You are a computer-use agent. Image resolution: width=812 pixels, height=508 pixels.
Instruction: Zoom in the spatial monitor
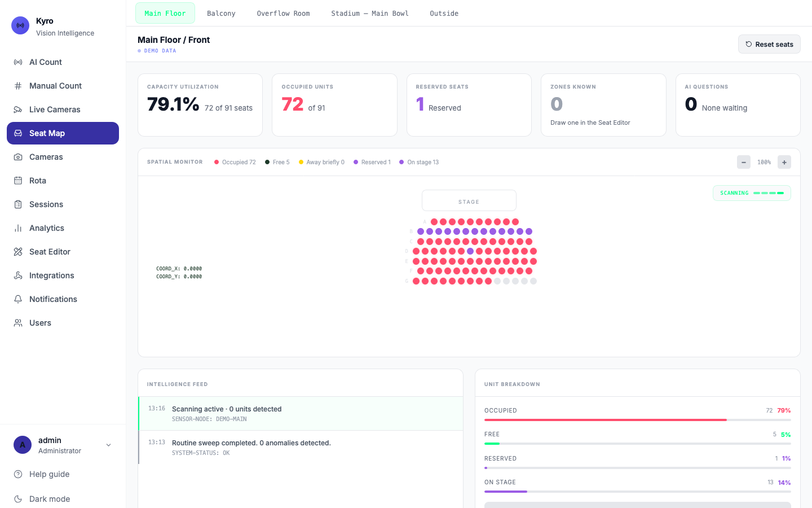(x=784, y=162)
